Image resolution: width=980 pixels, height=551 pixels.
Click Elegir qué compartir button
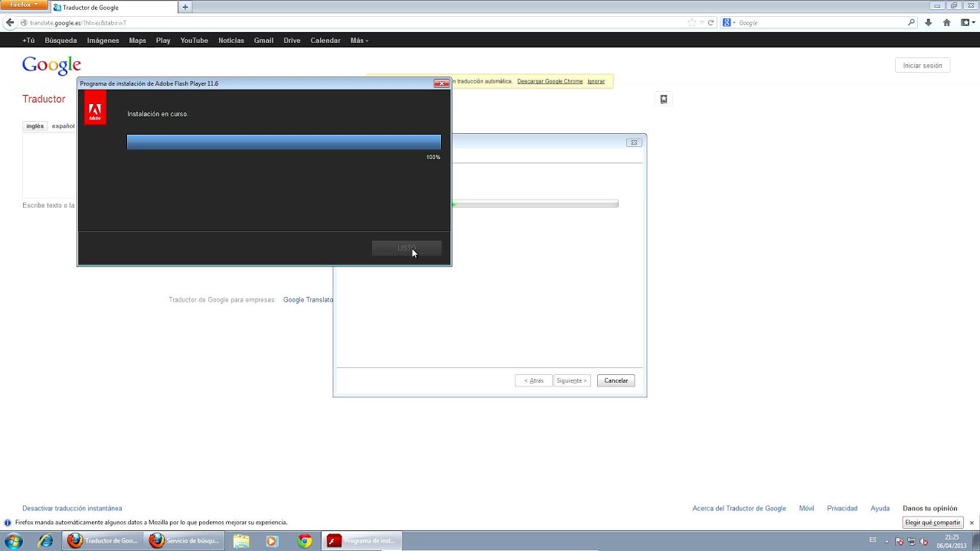(933, 523)
